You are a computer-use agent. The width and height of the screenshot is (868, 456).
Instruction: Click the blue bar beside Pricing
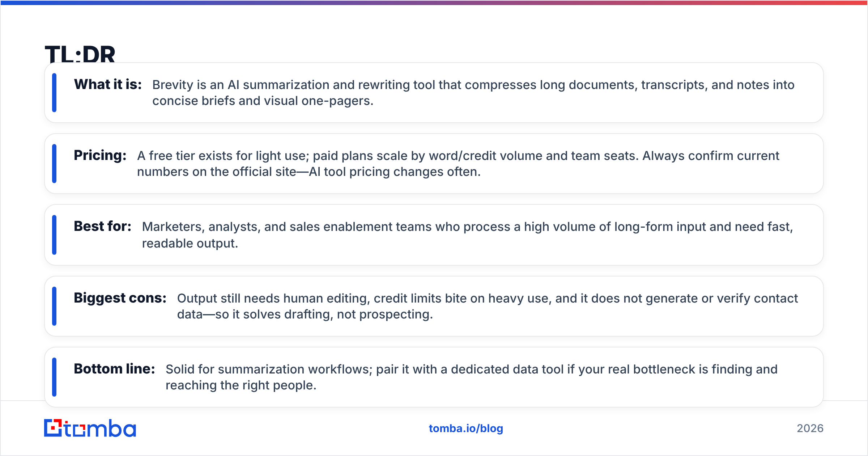coord(54,164)
